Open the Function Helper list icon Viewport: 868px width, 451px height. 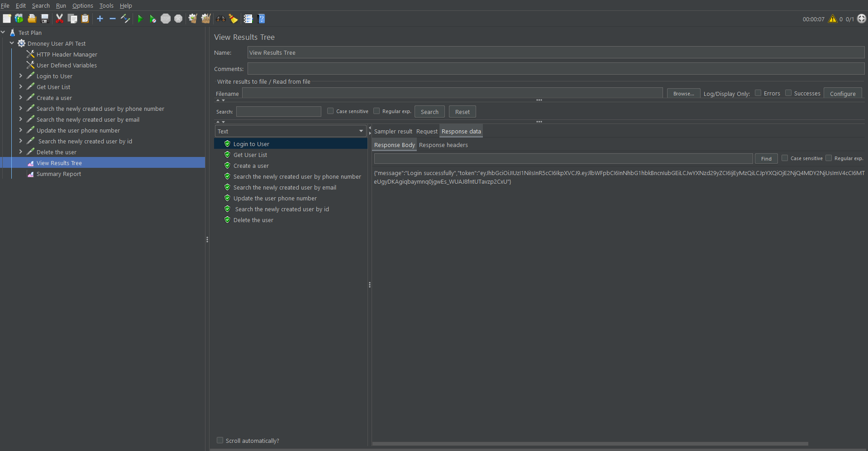(x=248, y=19)
